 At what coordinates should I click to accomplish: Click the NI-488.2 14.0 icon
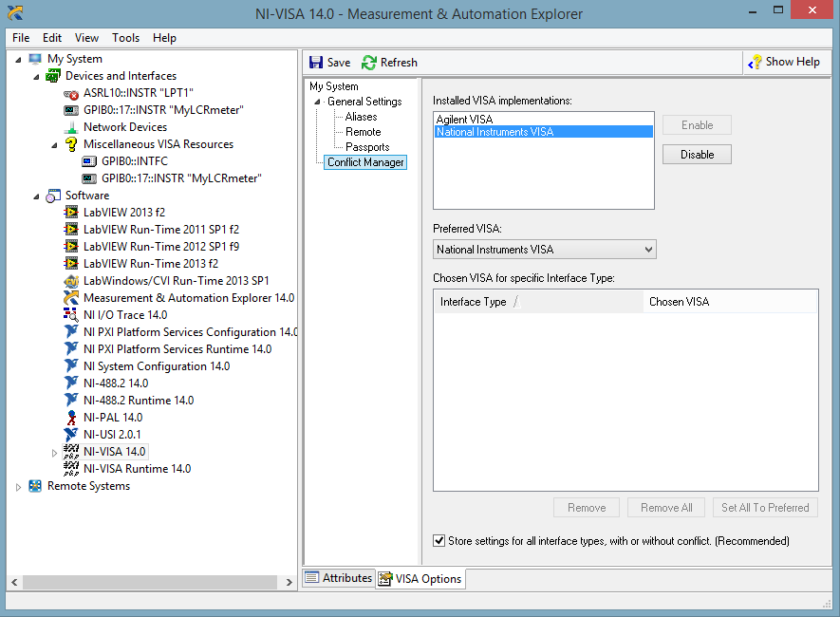point(71,383)
